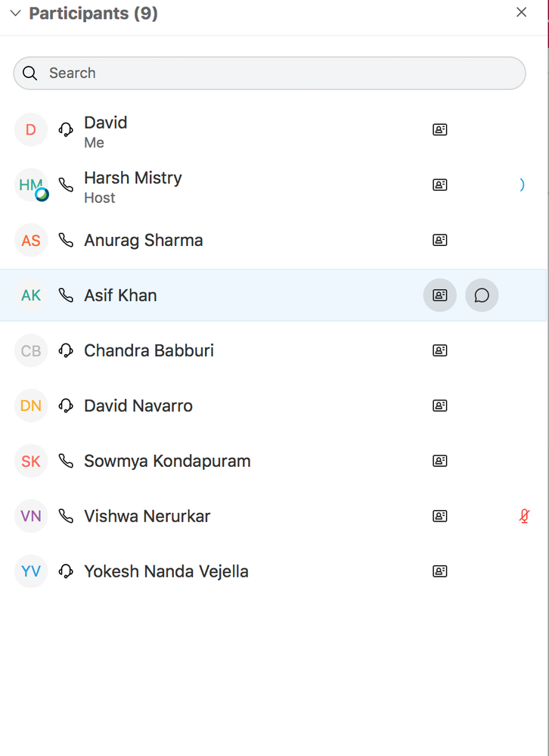The width and height of the screenshot is (549, 756).
Task: Click the speaking indicator next to Harsh Mistry
Action: click(523, 185)
